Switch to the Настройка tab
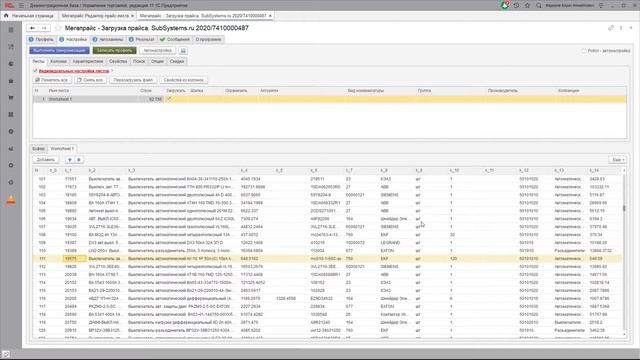 [x=73, y=39]
